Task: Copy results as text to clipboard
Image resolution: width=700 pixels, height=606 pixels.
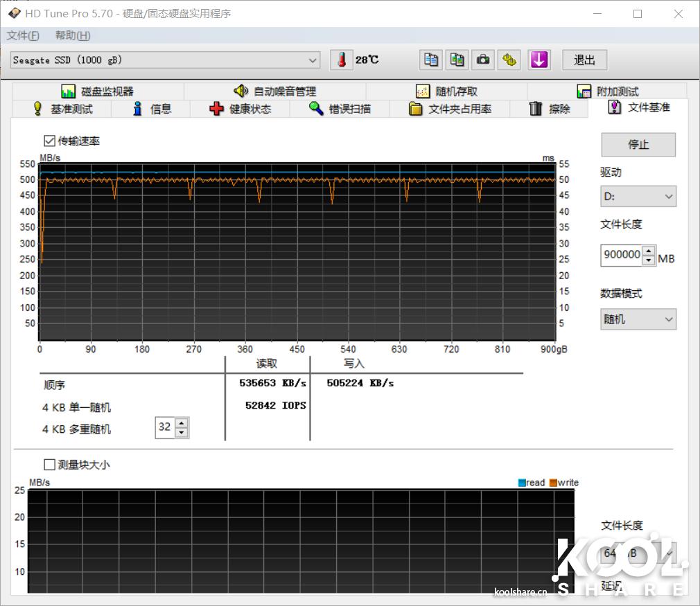Action: 430,60
